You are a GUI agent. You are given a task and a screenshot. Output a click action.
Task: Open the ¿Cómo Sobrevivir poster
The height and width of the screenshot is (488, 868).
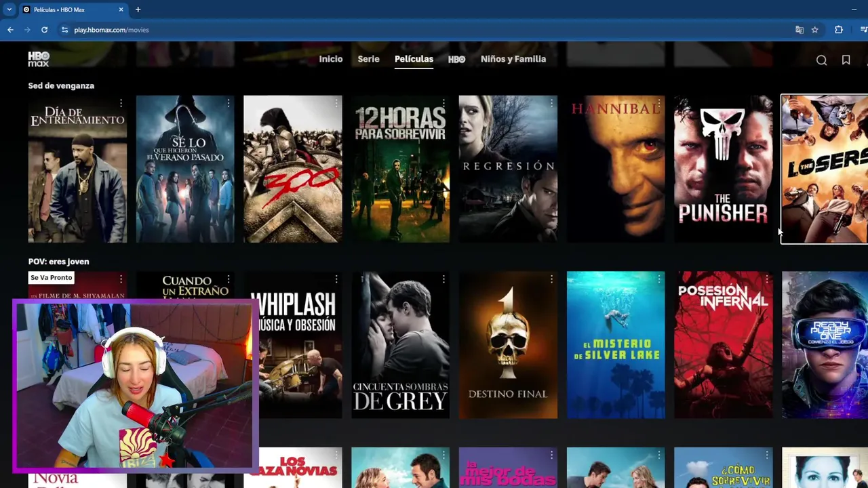tap(723, 468)
